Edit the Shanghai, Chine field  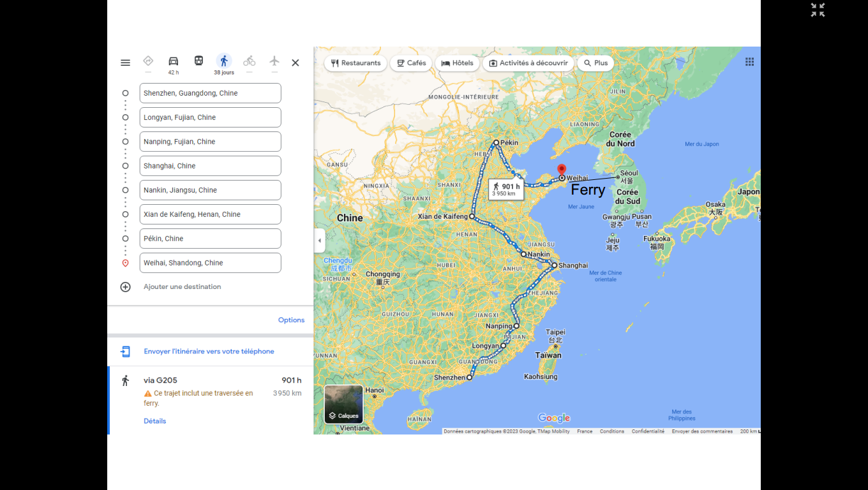tap(210, 166)
